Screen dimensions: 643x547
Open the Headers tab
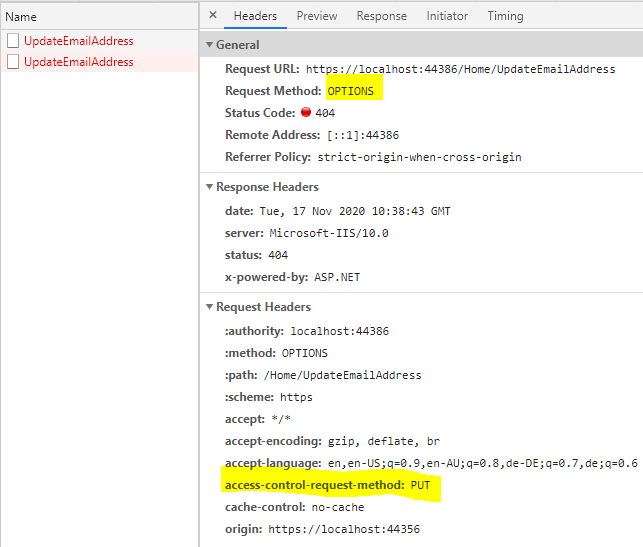[255, 16]
